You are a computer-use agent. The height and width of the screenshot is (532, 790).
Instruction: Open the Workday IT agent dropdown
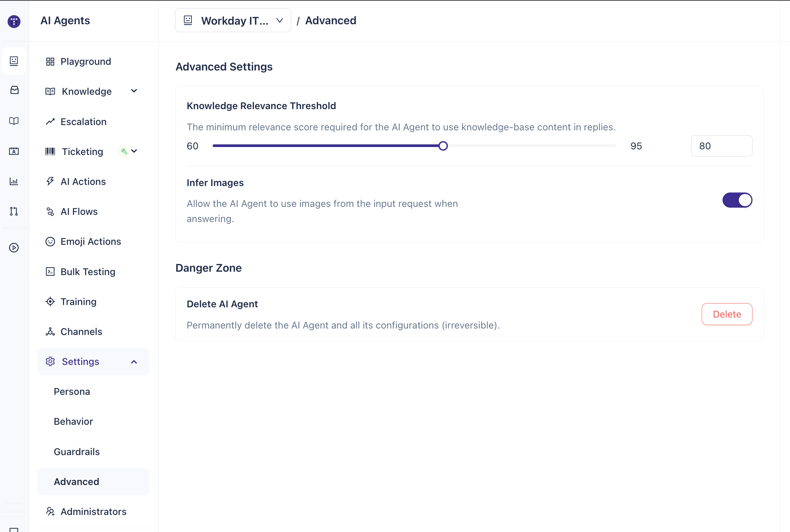tap(233, 20)
